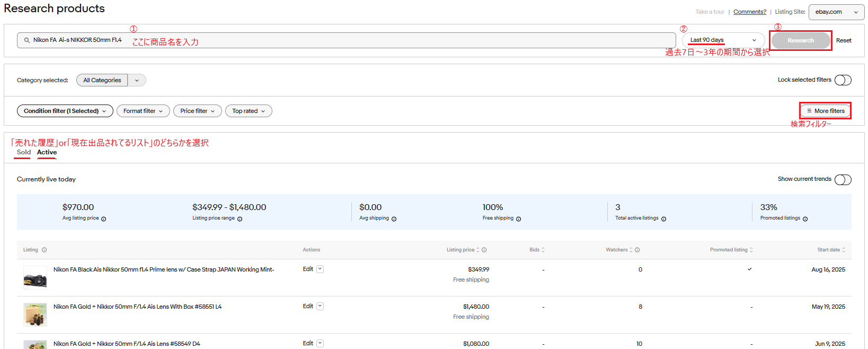868x349 pixels.
Task: Click Edit for Nikon FA Gold #58549 D4
Action: (x=308, y=343)
